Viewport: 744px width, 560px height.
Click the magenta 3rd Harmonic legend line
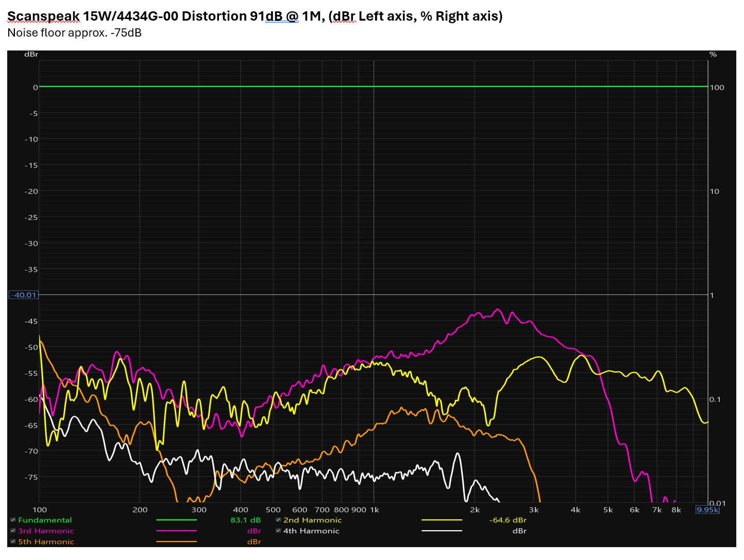176,531
